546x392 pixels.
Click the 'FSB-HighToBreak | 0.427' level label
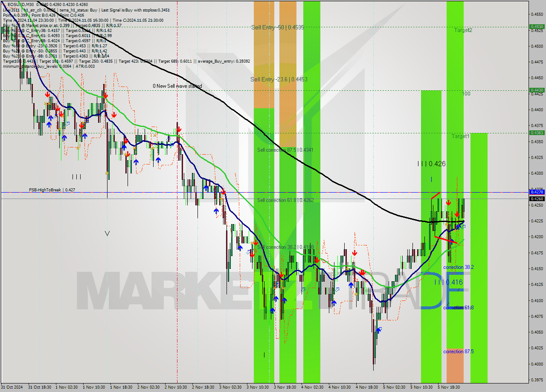pos(52,190)
